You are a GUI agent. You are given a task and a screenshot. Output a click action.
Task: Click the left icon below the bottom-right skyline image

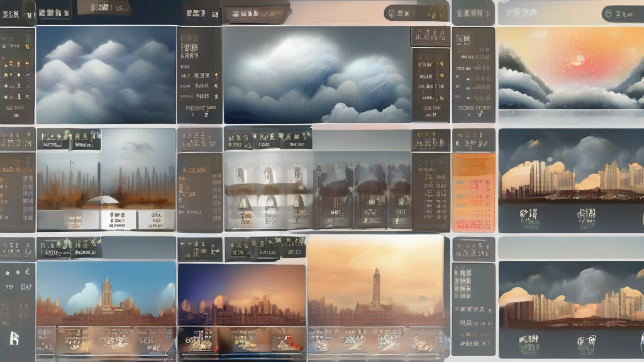528,343
